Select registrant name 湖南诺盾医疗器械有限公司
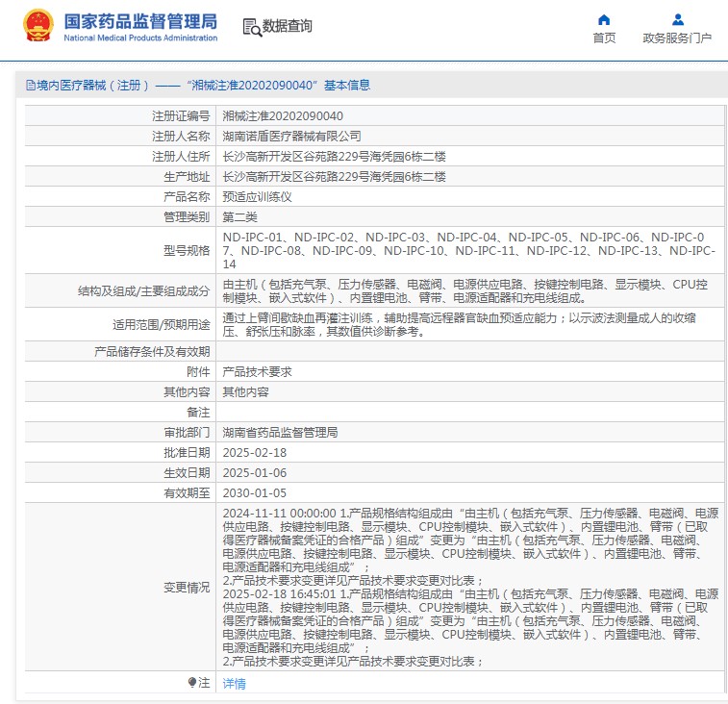728x704 pixels. 292,136
